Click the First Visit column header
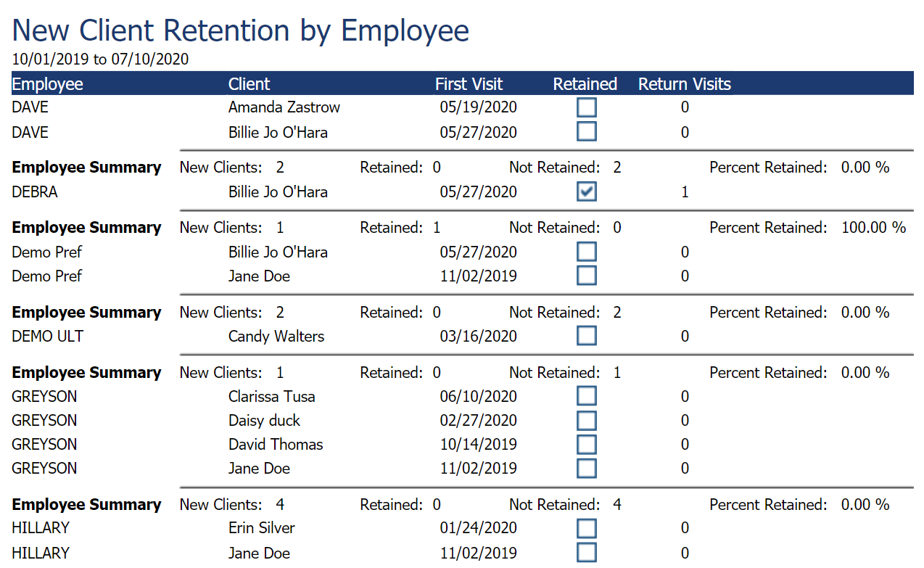Screen dimensions: 924x568 [x=469, y=84]
